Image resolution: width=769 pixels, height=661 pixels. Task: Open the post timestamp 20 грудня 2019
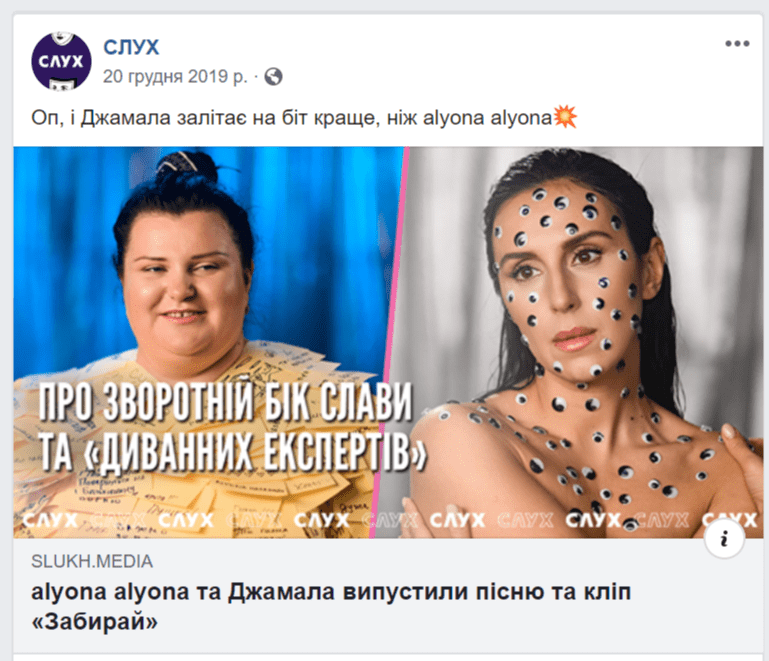point(175,76)
